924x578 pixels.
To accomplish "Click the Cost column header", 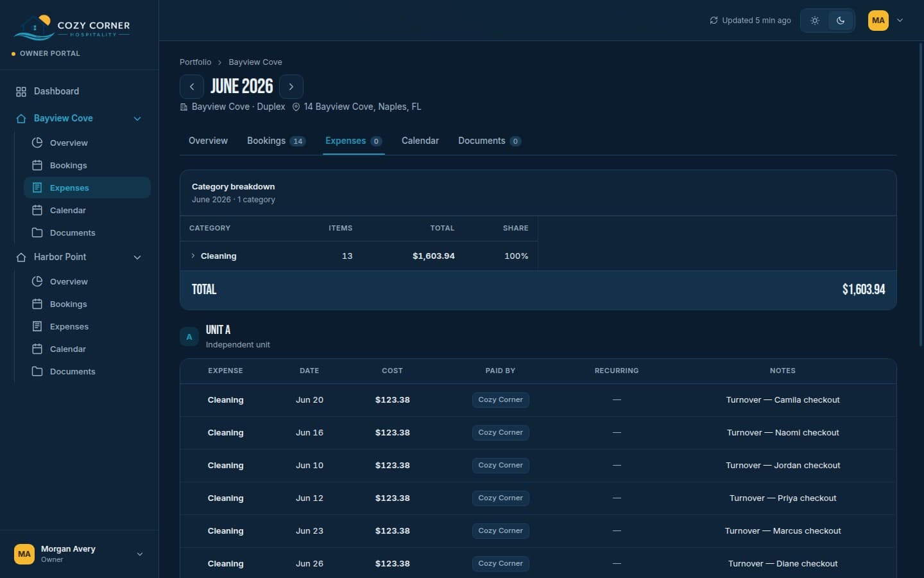I will tap(392, 371).
